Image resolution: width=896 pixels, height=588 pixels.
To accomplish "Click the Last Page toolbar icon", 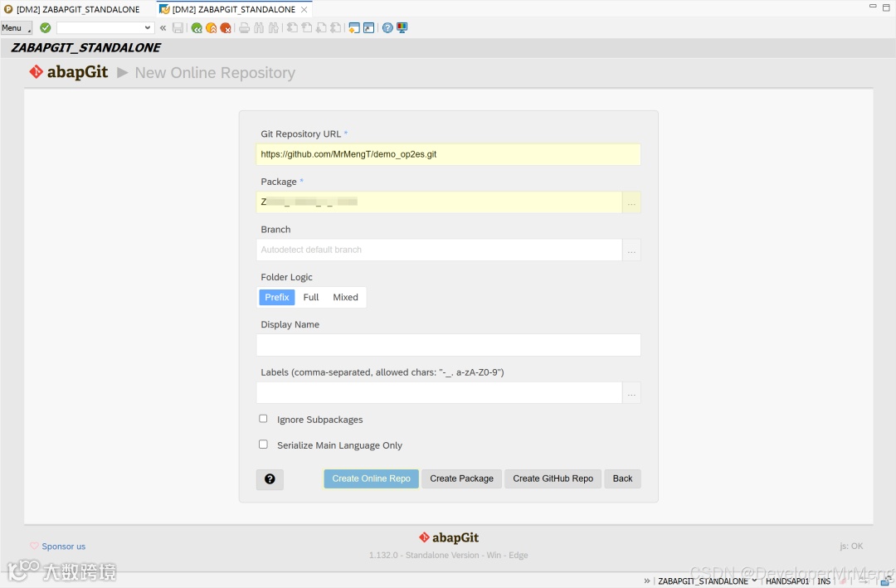I will point(335,27).
